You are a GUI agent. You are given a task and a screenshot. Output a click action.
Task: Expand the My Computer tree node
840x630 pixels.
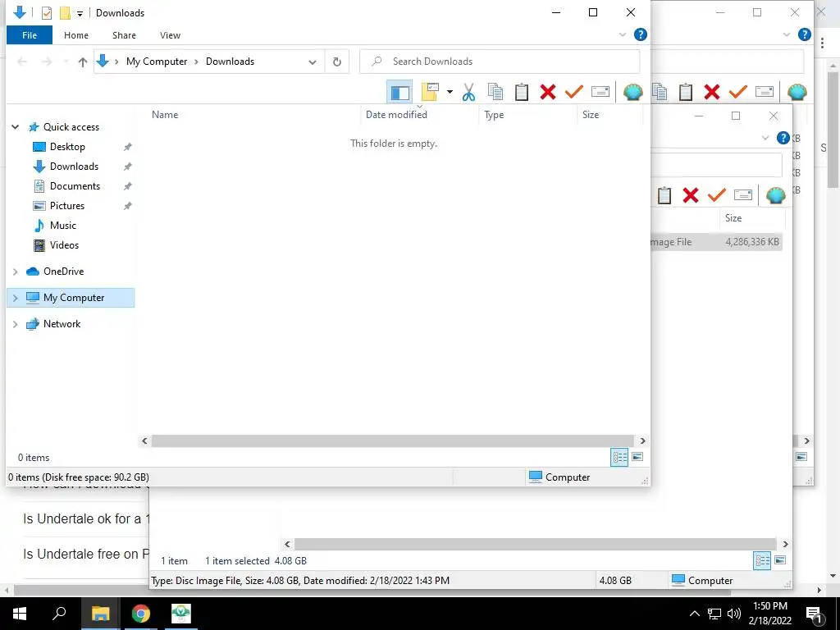pyautogui.click(x=15, y=298)
